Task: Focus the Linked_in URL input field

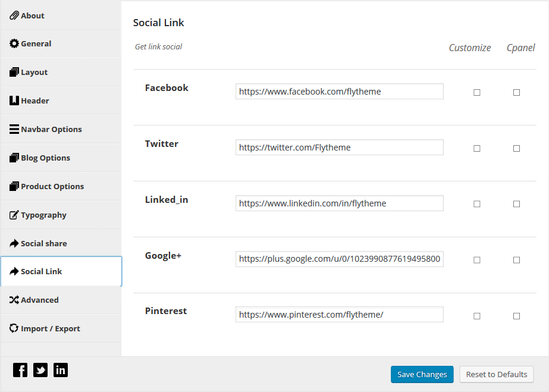Action: click(339, 203)
